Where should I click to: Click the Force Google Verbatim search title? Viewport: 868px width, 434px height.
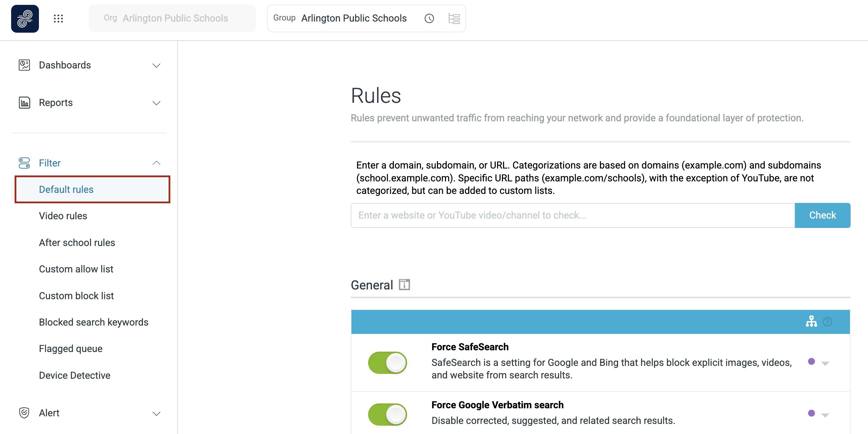(x=497, y=405)
